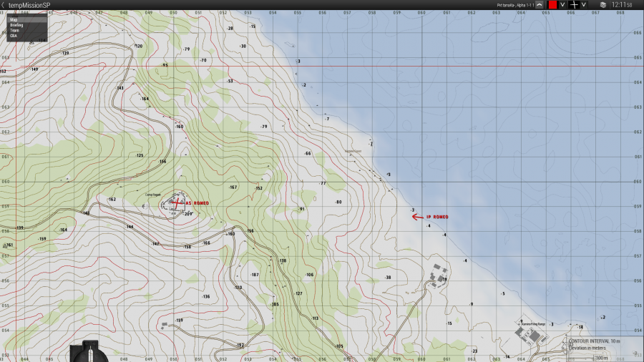
Task: Open the Briefing menu entry
Action: (16, 25)
